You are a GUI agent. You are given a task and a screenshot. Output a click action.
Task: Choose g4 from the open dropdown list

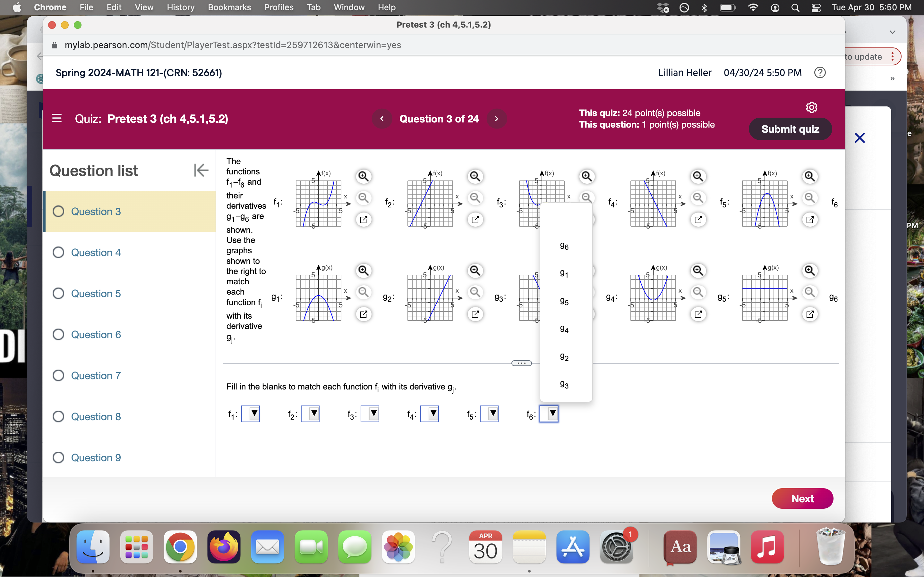[x=564, y=329]
